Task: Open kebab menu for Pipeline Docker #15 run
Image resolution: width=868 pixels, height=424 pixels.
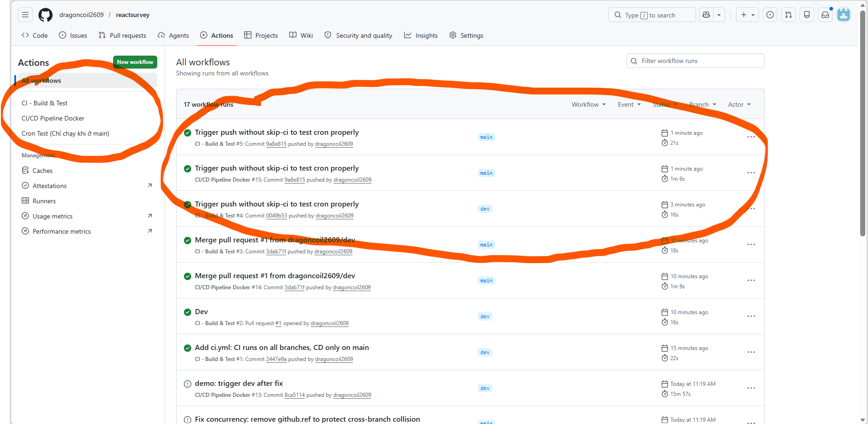Action: pyautogui.click(x=751, y=173)
